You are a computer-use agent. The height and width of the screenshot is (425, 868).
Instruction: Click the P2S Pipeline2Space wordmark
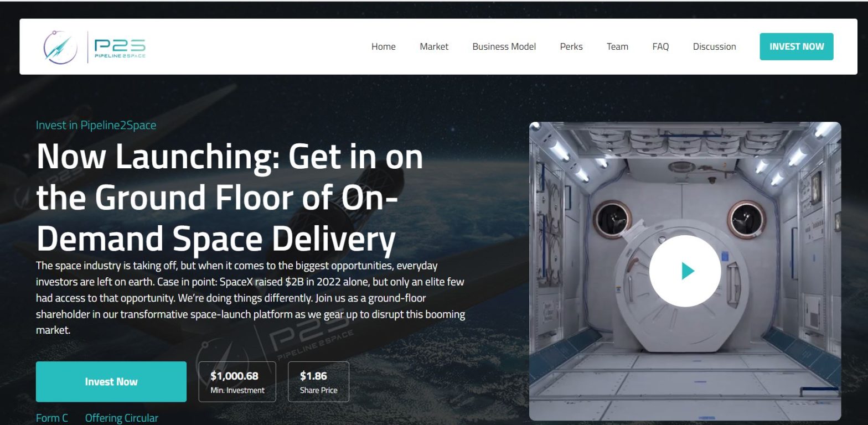pyautogui.click(x=120, y=48)
